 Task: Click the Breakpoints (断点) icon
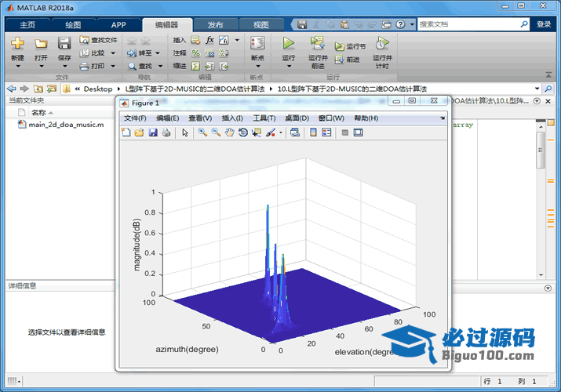click(257, 44)
